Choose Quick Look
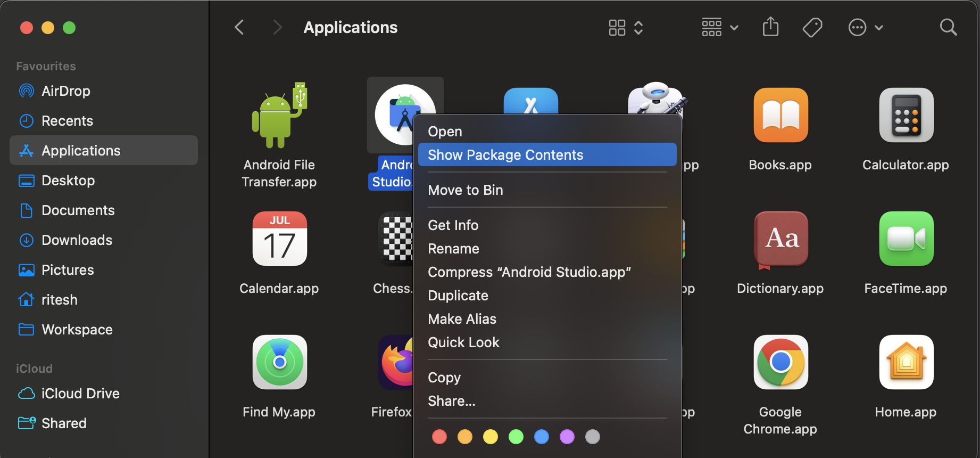The width and height of the screenshot is (980, 458). (x=547, y=342)
